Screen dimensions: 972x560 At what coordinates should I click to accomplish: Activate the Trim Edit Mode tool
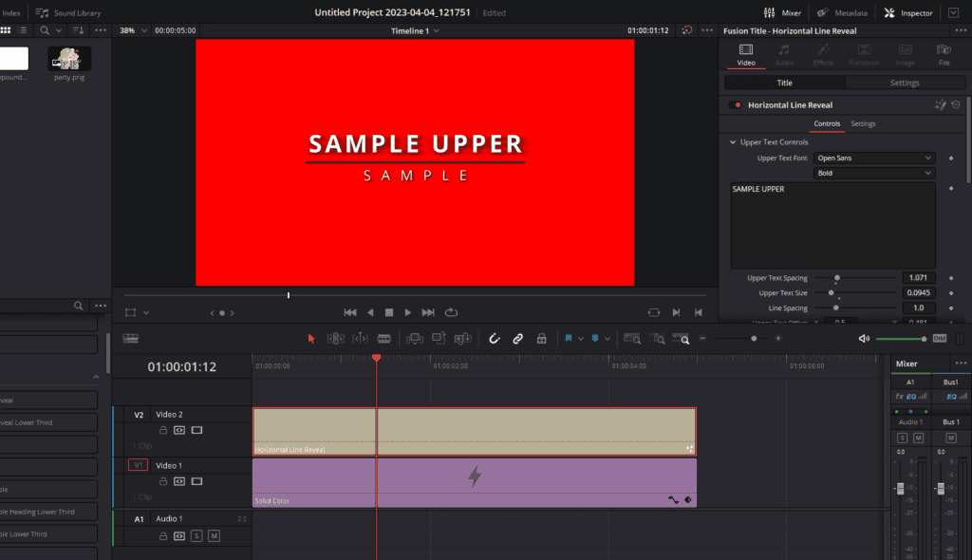(x=335, y=339)
